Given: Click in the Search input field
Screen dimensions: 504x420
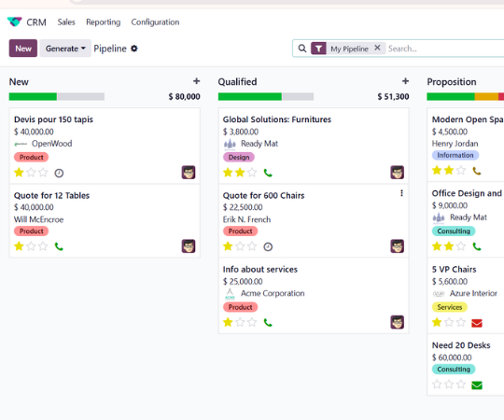Looking at the screenshot, I should (x=445, y=49).
